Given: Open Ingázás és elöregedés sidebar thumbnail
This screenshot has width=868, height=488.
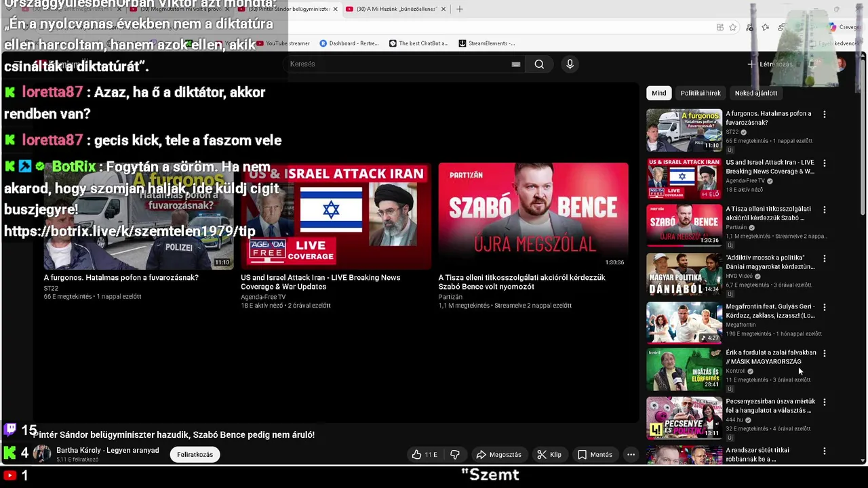Looking at the screenshot, I should (x=684, y=369).
